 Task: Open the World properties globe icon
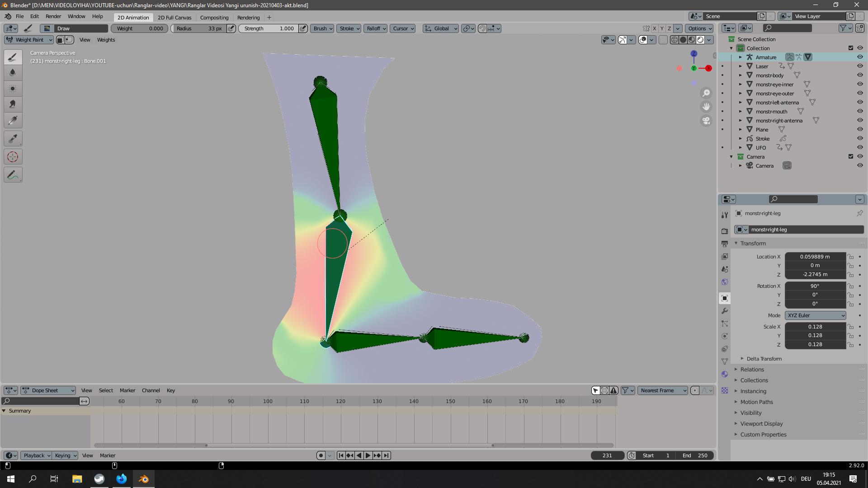click(725, 282)
